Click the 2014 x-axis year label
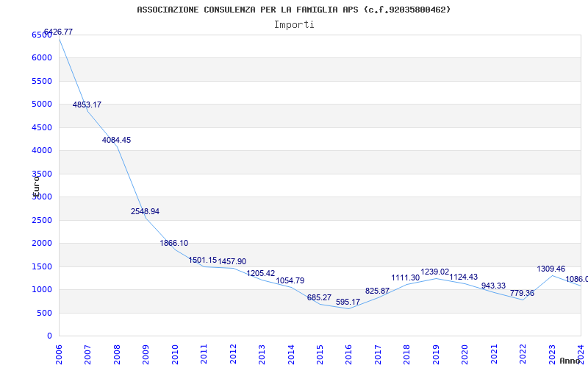Screen dimensions: 588x368 click(x=291, y=354)
